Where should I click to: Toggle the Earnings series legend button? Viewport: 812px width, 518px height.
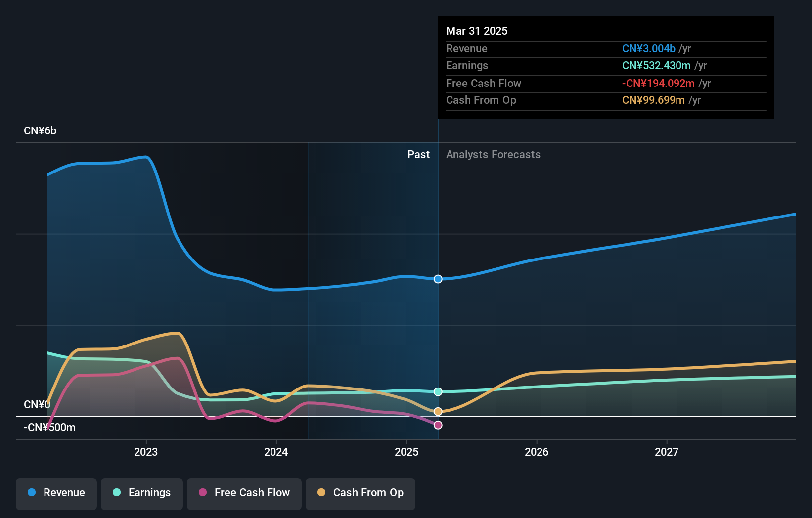click(142, 494)
